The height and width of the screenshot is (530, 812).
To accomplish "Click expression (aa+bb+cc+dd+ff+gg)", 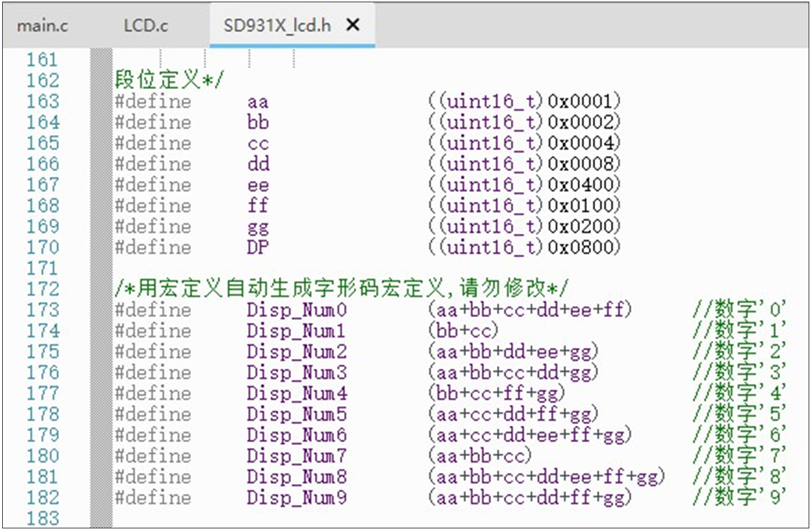I will (530, 497).
